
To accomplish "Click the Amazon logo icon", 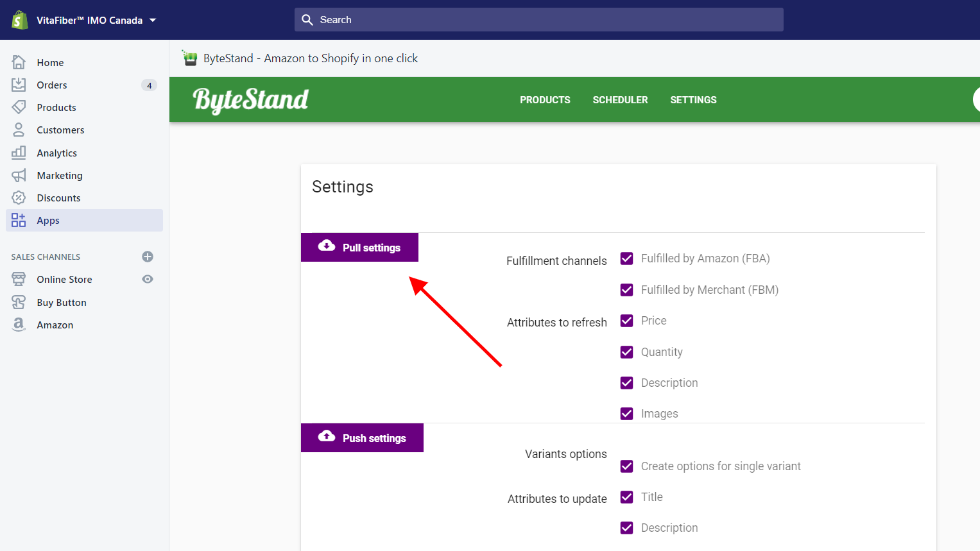I will 19,325.
